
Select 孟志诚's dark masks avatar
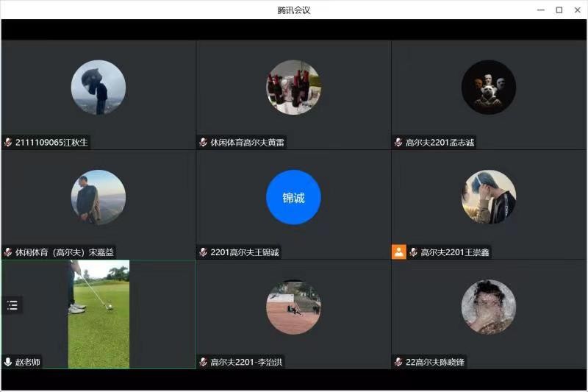pyautogui.click(x=489, y=88)
